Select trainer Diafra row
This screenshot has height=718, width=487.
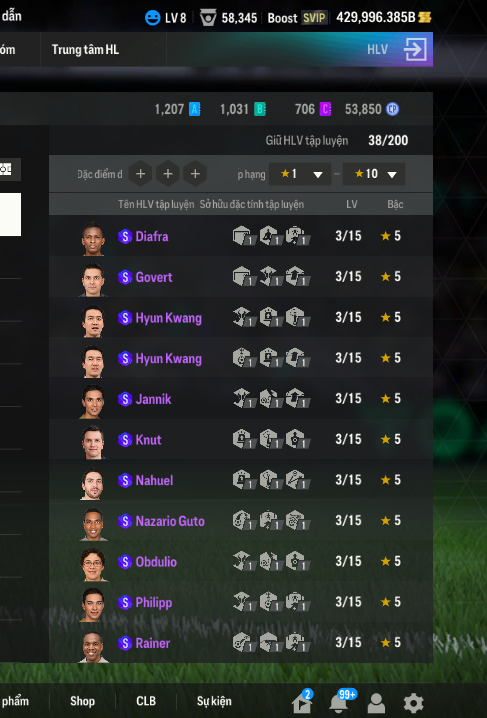[241, 236]
